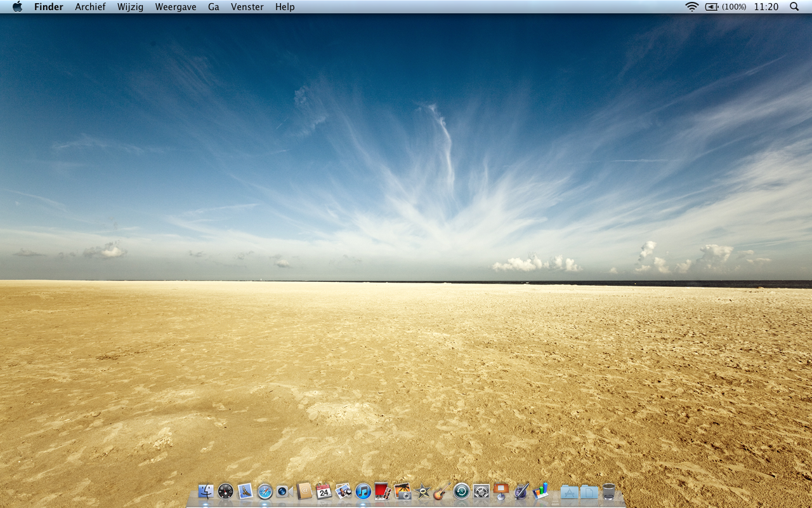Open the Archief menu
The height and width of the screenshot is (508, 812).
click(x=90, y=7)
